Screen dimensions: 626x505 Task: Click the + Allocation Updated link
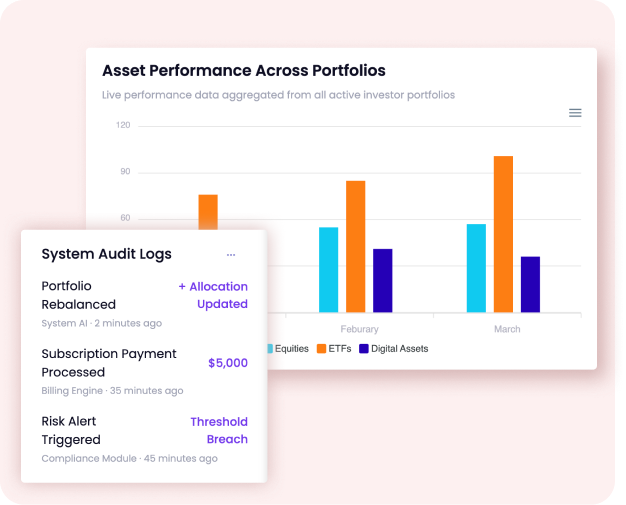pyautogui.click(x=213, y=295)
